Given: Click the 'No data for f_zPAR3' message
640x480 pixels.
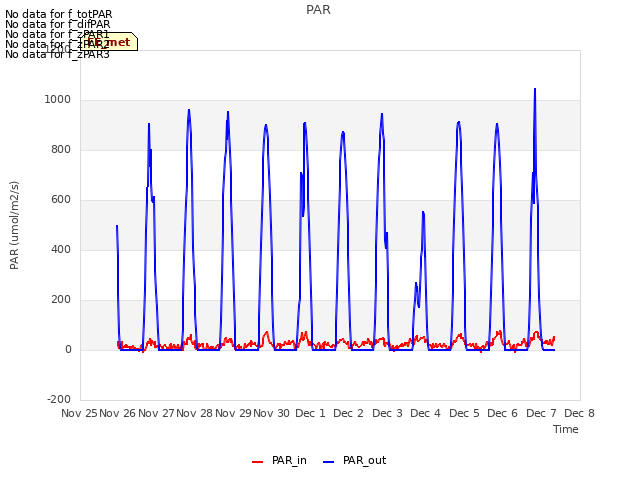Looking at the screenshot, I should [x=57, y=54].
